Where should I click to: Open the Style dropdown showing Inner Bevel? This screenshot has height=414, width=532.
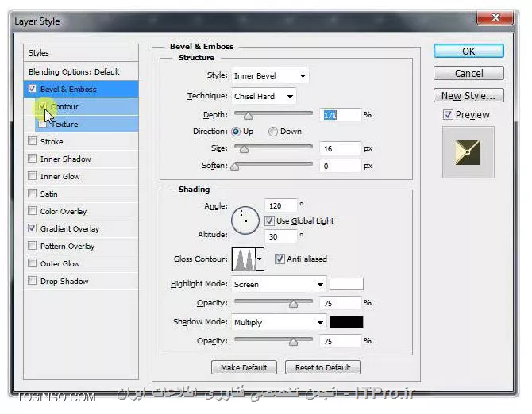pos(270,76)
